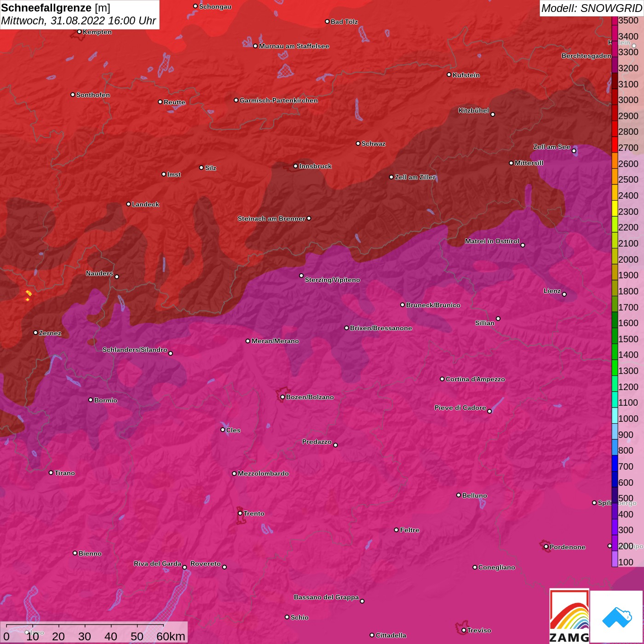
Task: Click the Bad Tölz marker dot
Action: click(x=327, y=22)
